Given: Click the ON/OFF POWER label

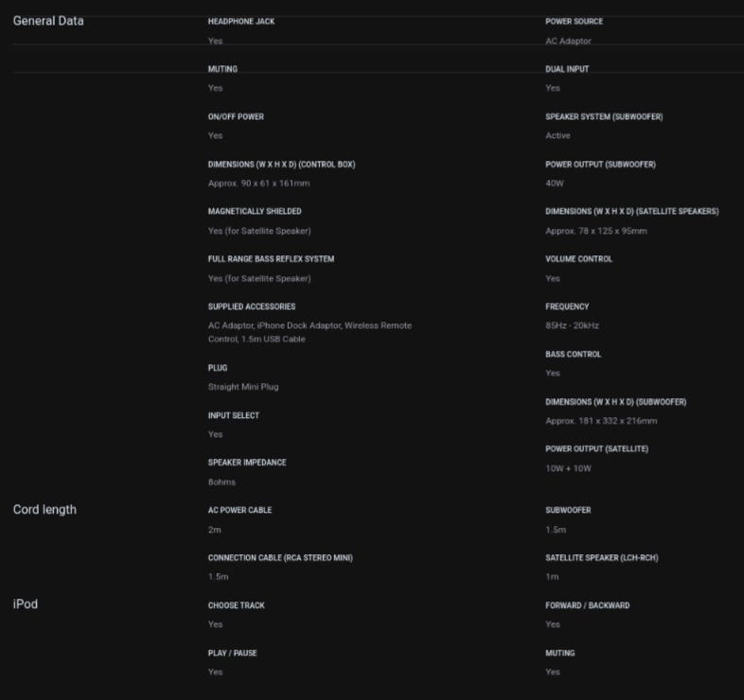Looking at the screenshot, I should (236, 117).
